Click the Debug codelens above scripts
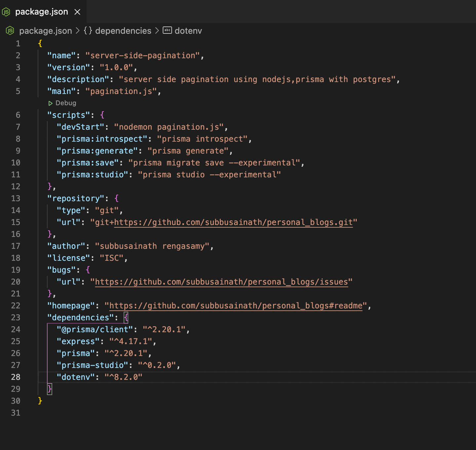This screenshot has height=450, width=476. pyautogui.click(x=66, y=103)
